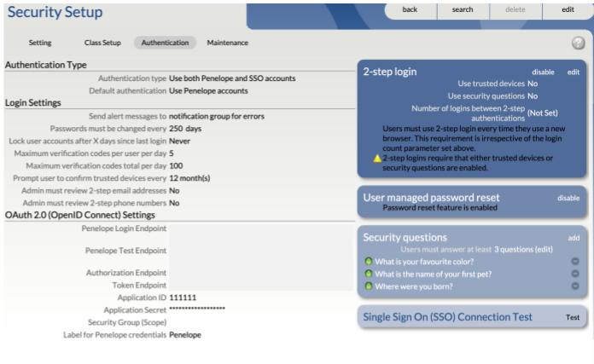Click 'notification group for errors' value
This screenshot has height=364, width=594.
[x=217, y=116]
